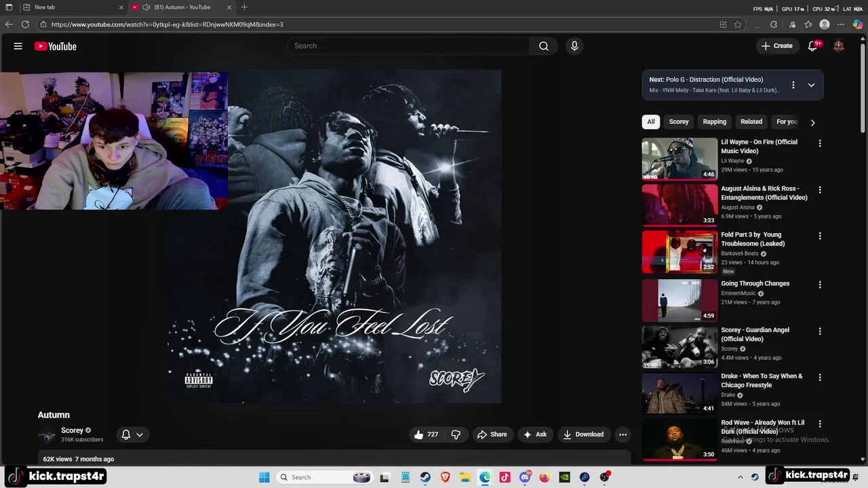Open the Scorey channel name link

click(72, 430)
